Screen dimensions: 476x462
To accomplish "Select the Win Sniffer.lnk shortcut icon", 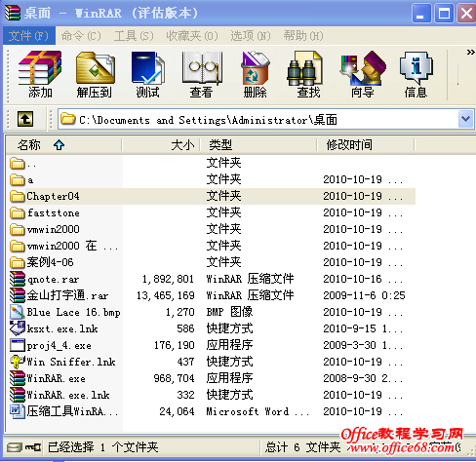I will coord(18,362).
